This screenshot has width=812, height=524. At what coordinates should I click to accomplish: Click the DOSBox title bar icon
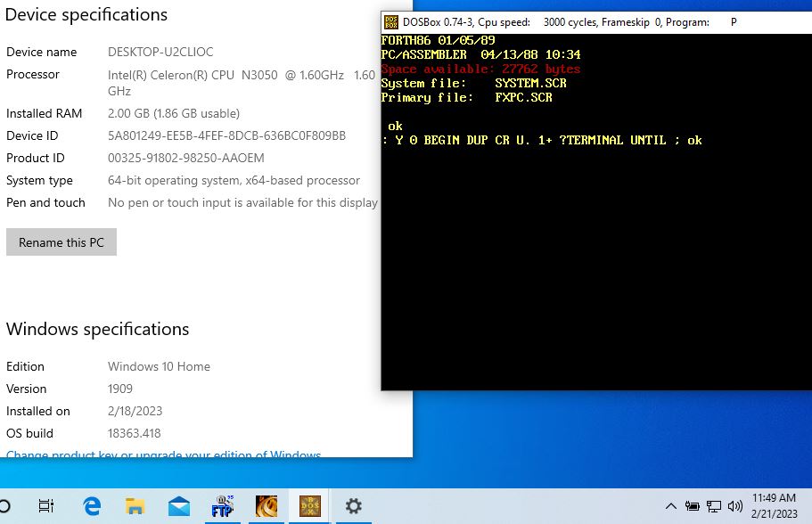(x=391, y=22)
